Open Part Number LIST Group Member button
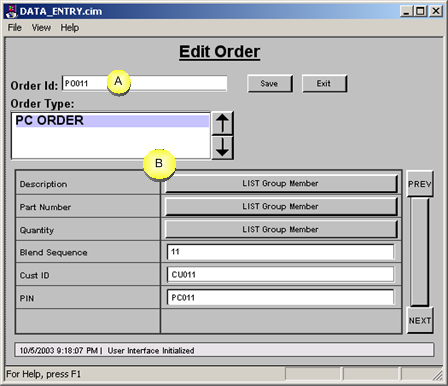 coord(281,206)
